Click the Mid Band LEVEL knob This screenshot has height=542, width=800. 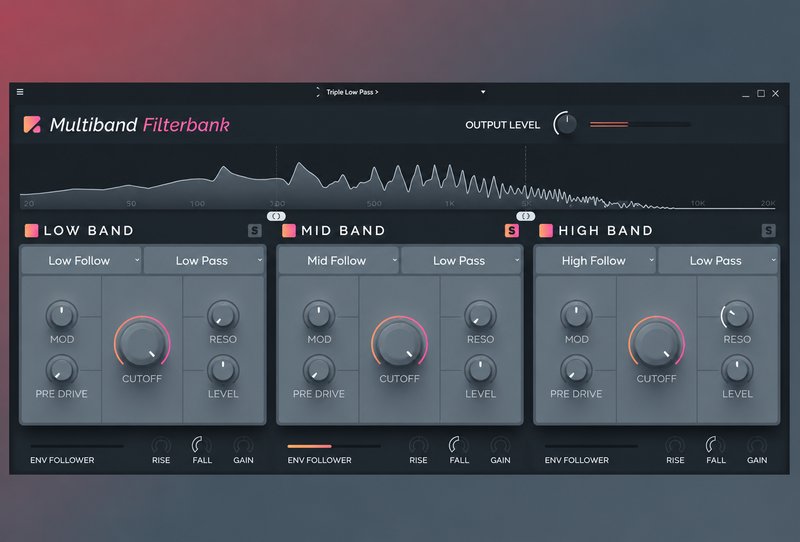[480, 370]
